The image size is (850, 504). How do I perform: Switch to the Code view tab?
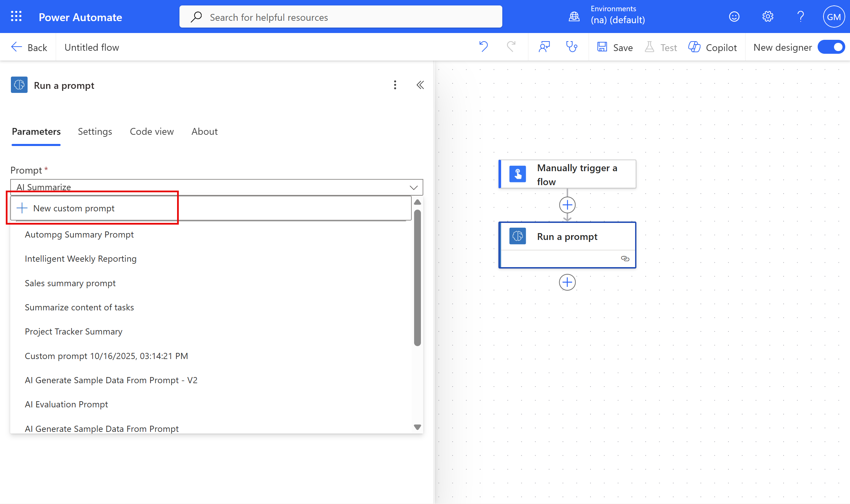(152, 132)
